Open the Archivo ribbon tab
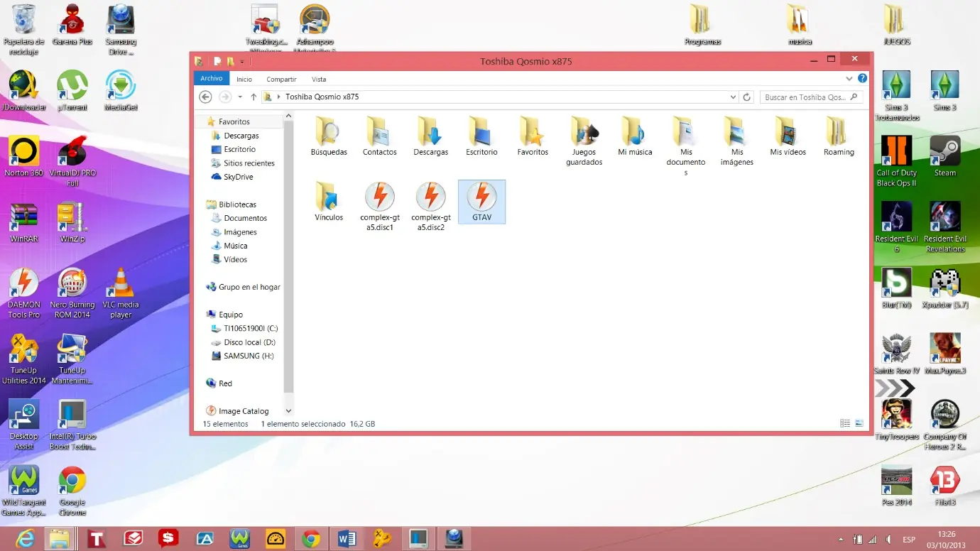 click(x=212, y=79)
